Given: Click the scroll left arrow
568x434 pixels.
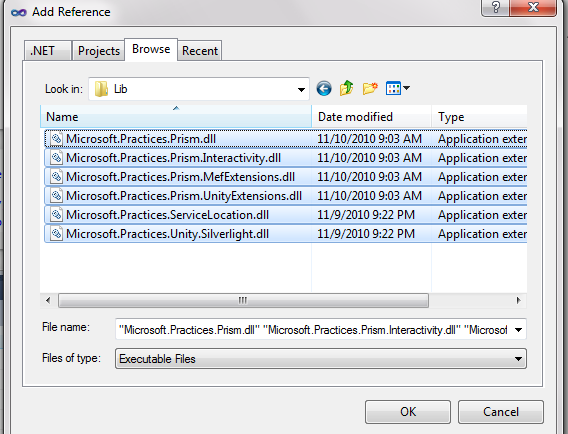Looking at the screenshot, I should point(48,300).
